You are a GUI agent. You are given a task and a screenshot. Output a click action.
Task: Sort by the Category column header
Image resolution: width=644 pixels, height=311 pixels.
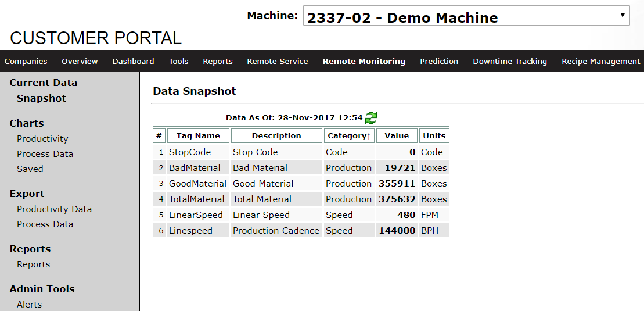(x=349, y=136)
